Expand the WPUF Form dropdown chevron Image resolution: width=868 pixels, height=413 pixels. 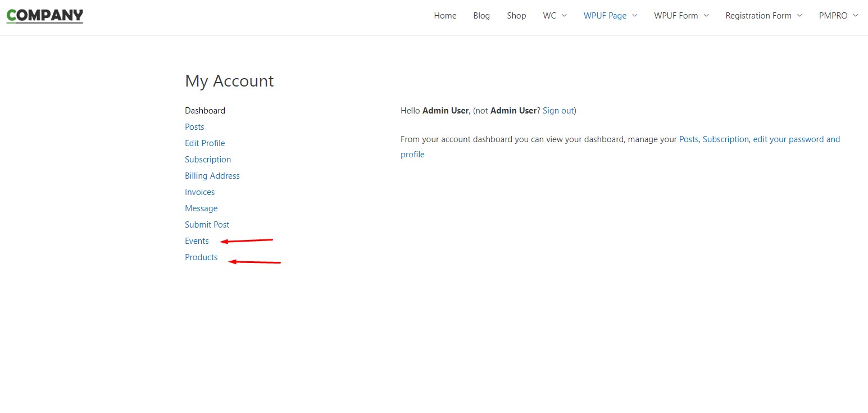706,16
